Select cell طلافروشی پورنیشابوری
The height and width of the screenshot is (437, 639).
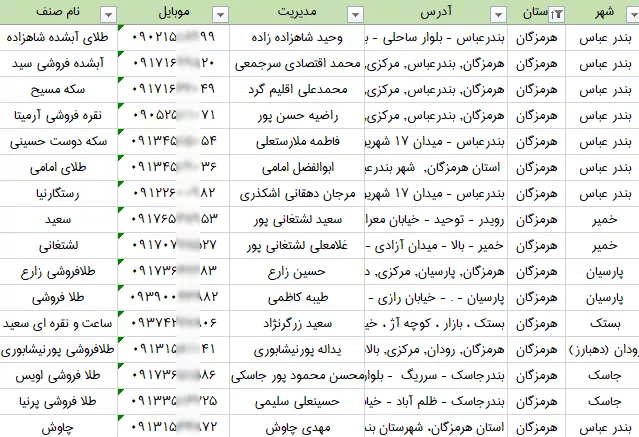59,350
